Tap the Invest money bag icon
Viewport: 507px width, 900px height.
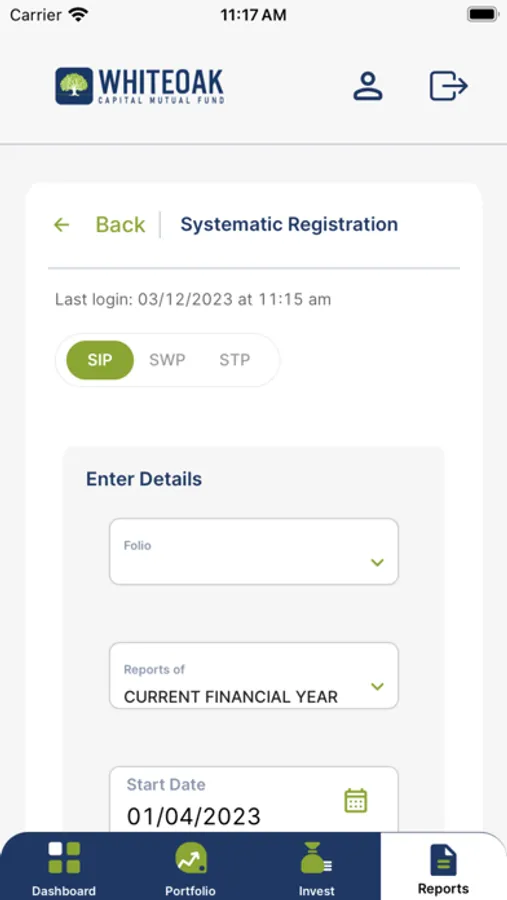[316, 858]
